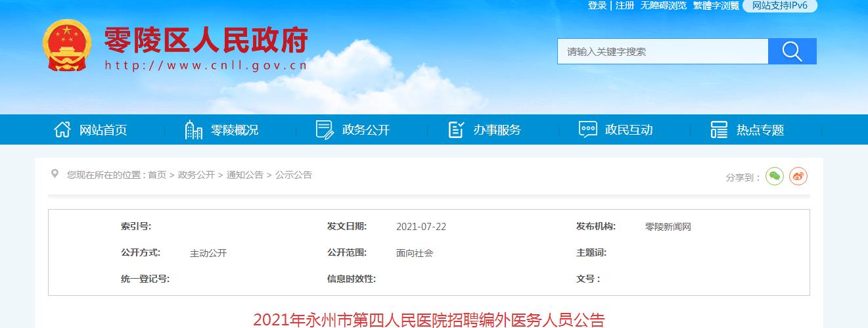
Task: Focus the 请输入关键字搜索 search field
Action: point(663,51)
